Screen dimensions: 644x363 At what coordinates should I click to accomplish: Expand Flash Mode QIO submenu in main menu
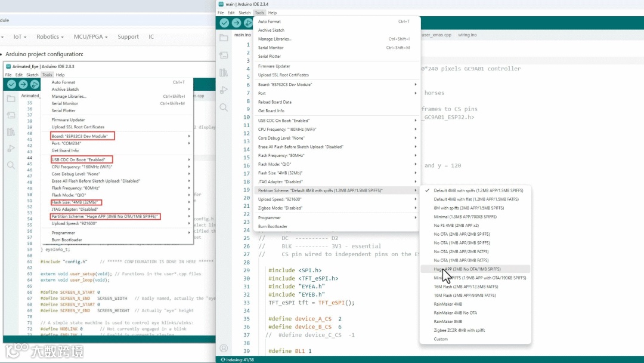(337, 164)
